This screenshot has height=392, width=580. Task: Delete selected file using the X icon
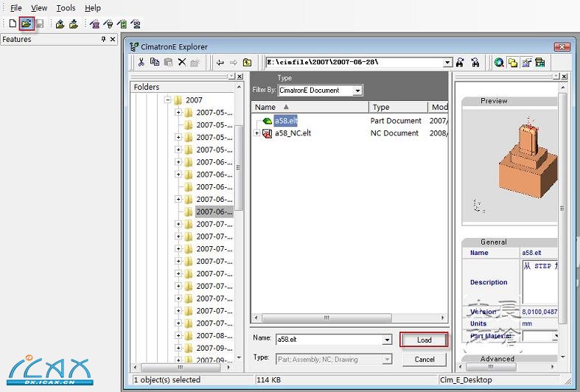pyautogui.click(x=181, y=63)
